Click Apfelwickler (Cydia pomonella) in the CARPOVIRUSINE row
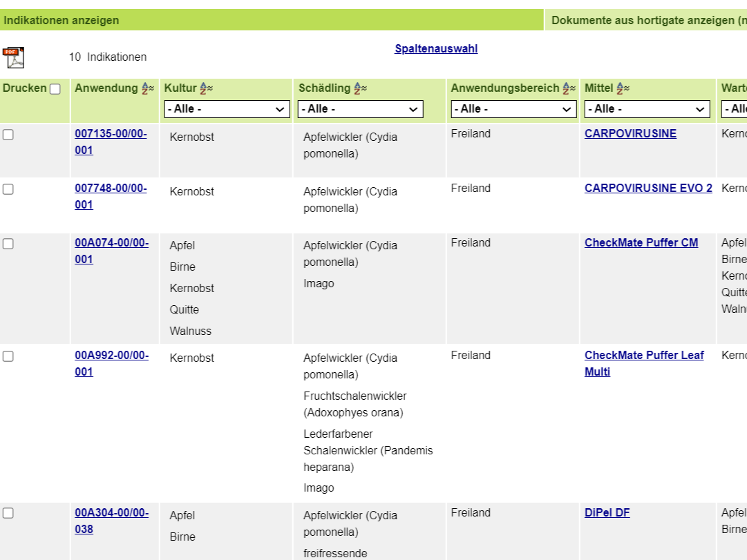 coord(350,145)
